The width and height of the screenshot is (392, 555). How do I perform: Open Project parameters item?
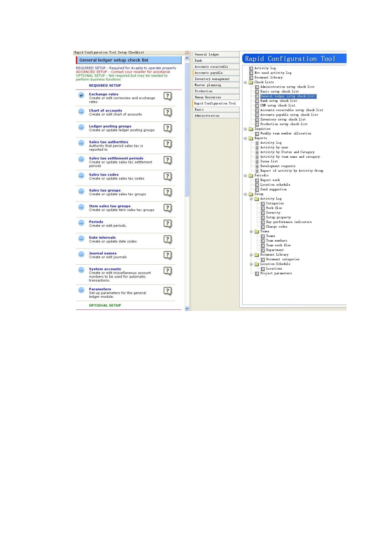click(x=276, y=273)
